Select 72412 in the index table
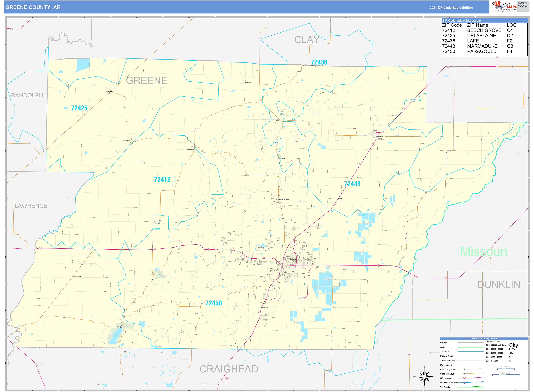 coord(448,30)
